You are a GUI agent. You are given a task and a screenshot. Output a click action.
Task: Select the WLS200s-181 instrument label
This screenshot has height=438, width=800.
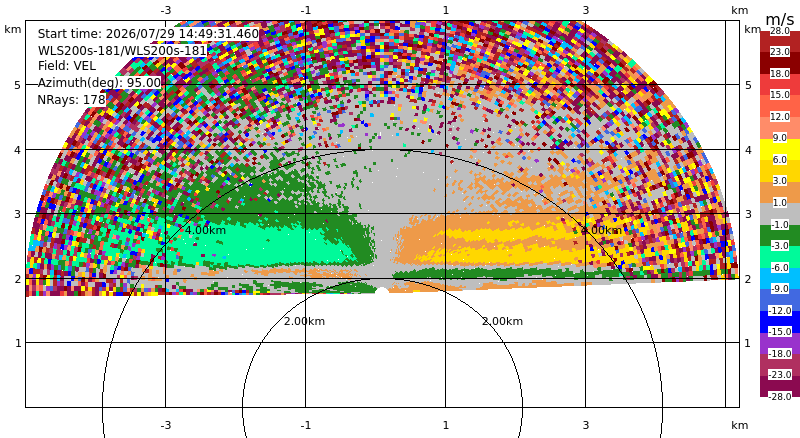coord(122,51)
